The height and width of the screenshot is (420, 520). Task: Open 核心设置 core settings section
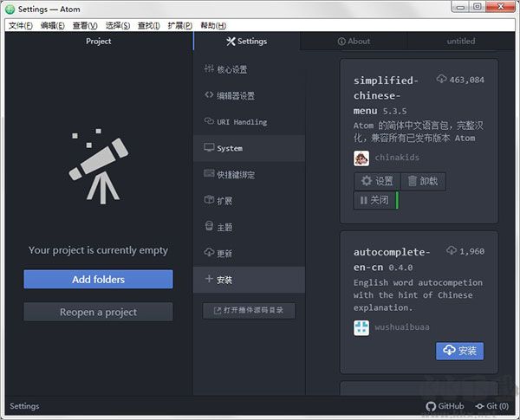[249, 69]
